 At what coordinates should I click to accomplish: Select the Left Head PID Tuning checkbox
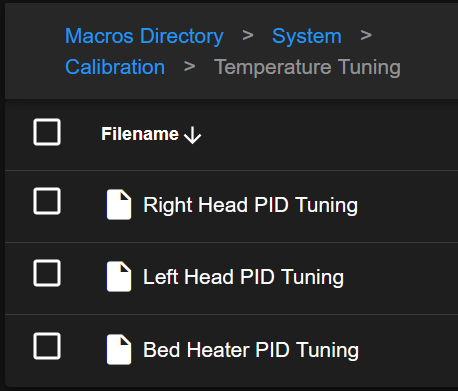pyautogui.click(x=47, y=273)
